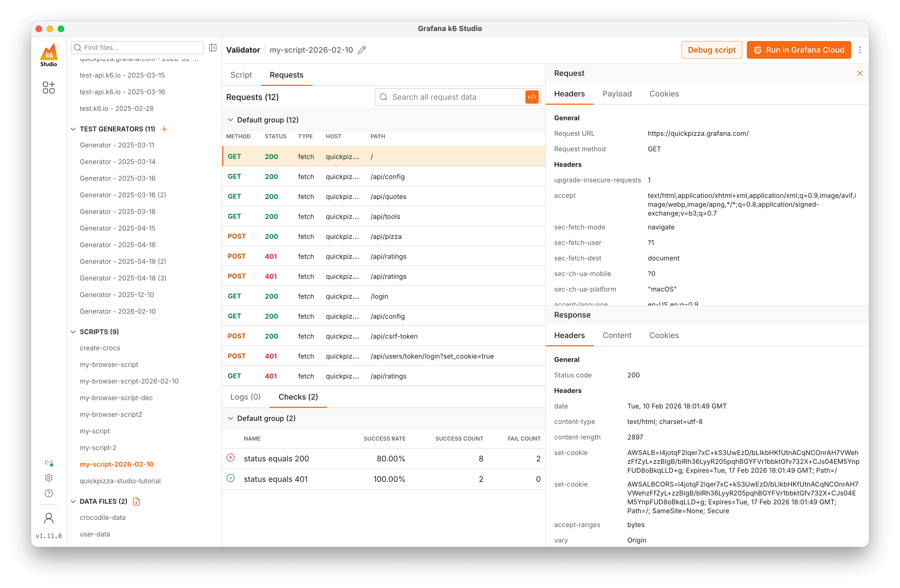The height and width of the screenshot is (588, 900).
Task: Import data file icon
Action: [x=137, y=501]
